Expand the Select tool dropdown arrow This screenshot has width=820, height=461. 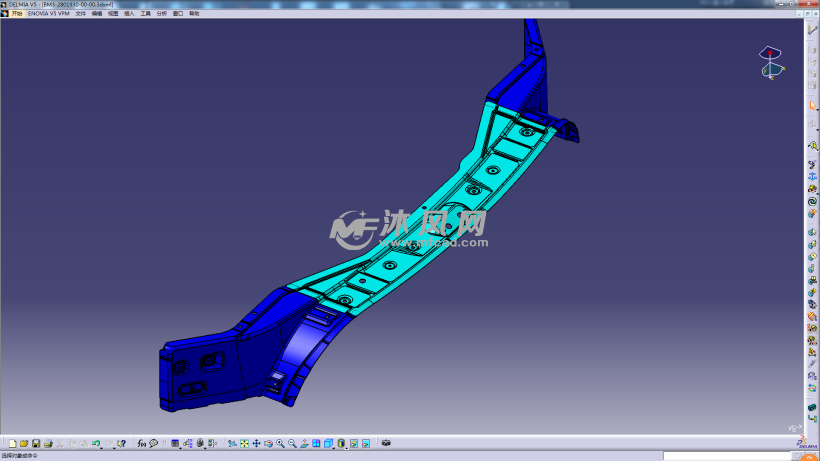(x=817, y=110)
